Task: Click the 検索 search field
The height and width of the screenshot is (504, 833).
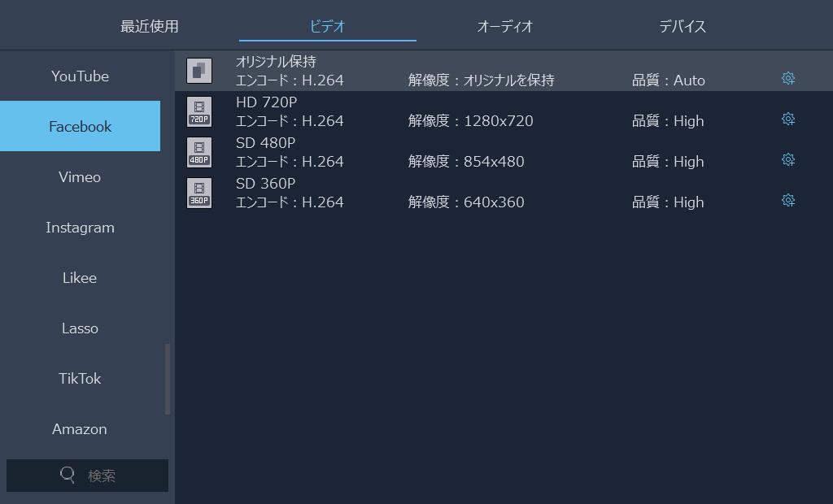Action: [88, 476]
